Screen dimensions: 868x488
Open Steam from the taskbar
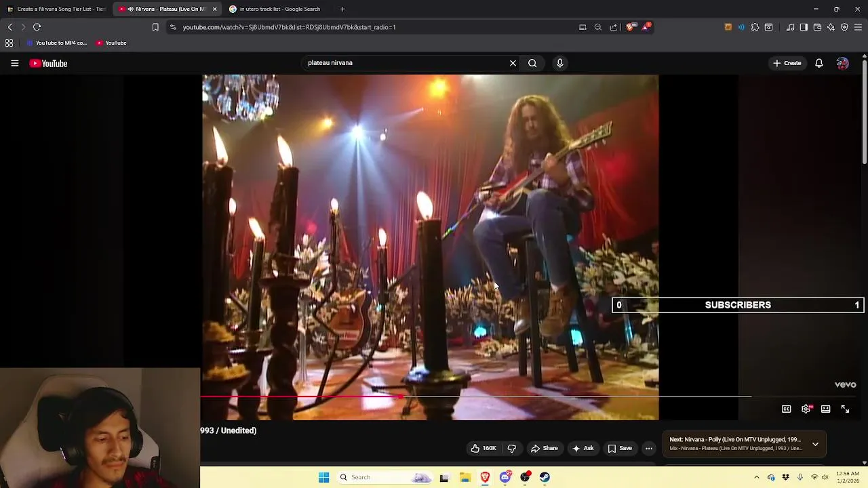[x=545, y=477]
